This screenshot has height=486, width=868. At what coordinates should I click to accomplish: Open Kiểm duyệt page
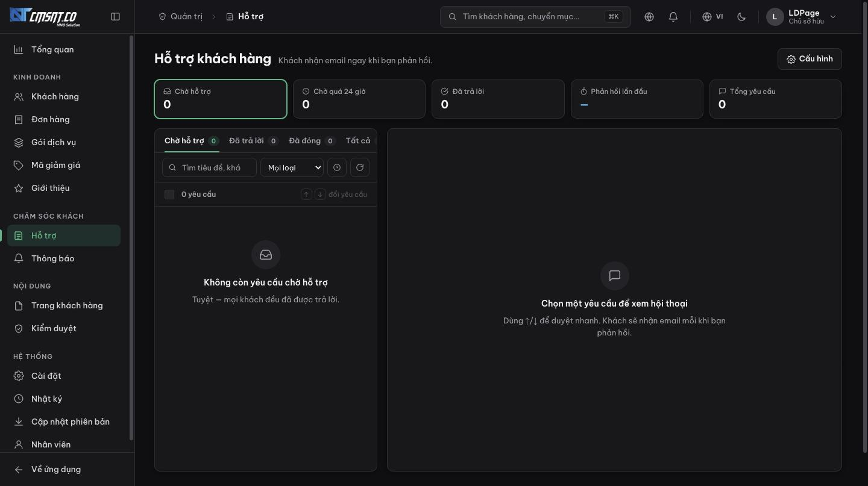pos(64,328)
